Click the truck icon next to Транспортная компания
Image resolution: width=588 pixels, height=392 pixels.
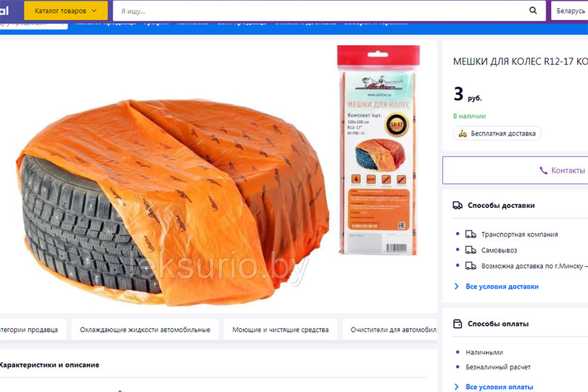pos(470,235)
